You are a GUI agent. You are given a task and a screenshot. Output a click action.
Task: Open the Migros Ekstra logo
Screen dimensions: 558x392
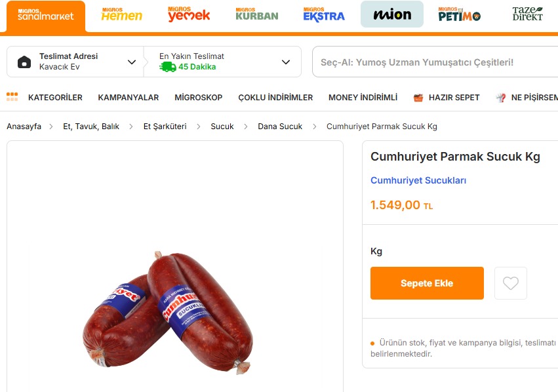coord(324,14)
